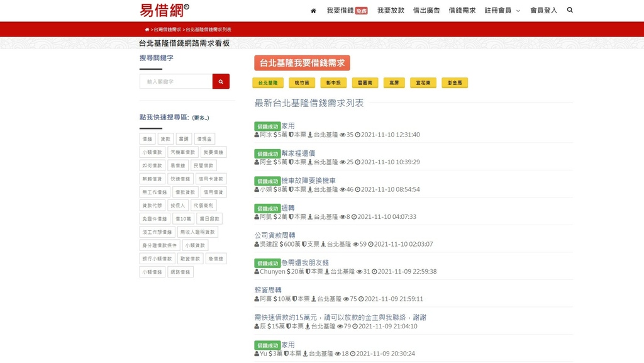The image size is (644, 363).
Task: Open the 我要借錢 menu item
Action: pos(347,10)
